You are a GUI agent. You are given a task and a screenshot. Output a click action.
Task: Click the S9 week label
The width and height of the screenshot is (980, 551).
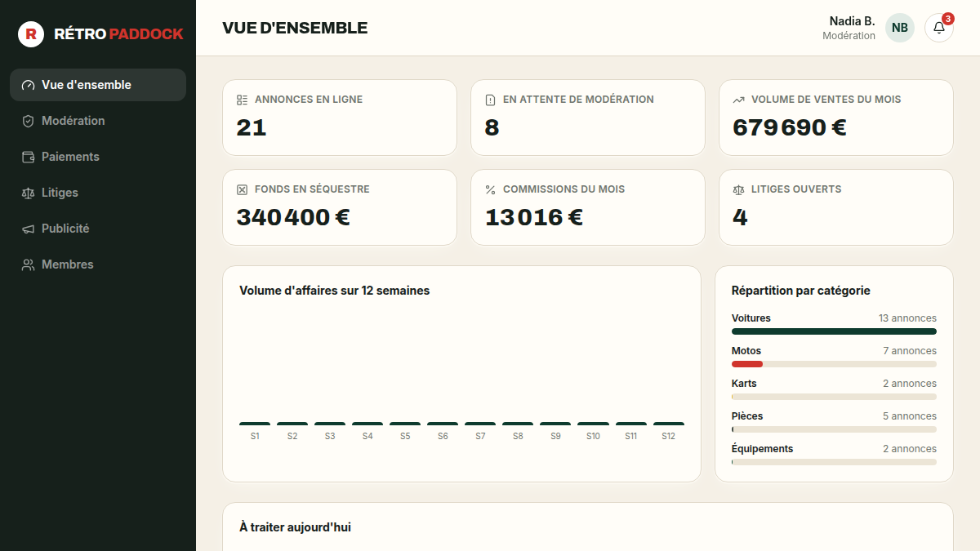tap(555, 437)
